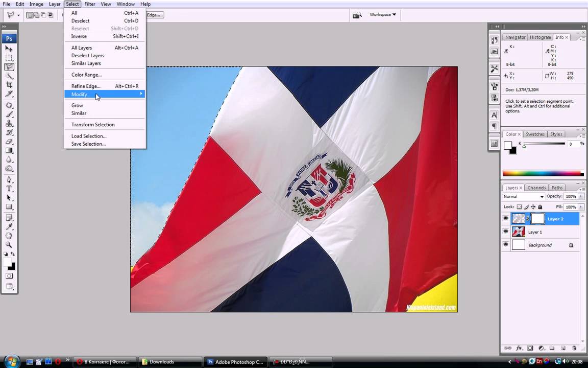Click the foreground color swatch in Color panel

[508, 146]
